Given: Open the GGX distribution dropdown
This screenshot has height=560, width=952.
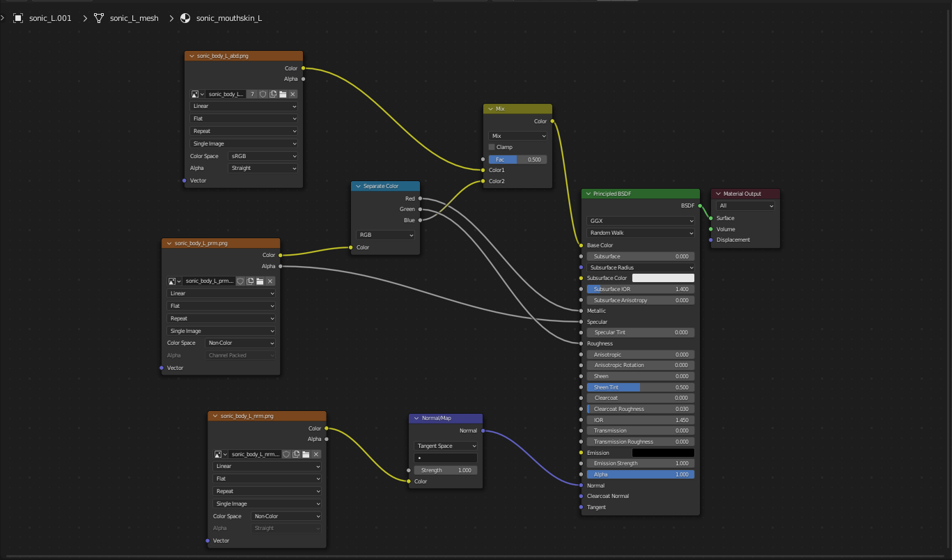Looking at the screenshot, I should click(641, 221).
